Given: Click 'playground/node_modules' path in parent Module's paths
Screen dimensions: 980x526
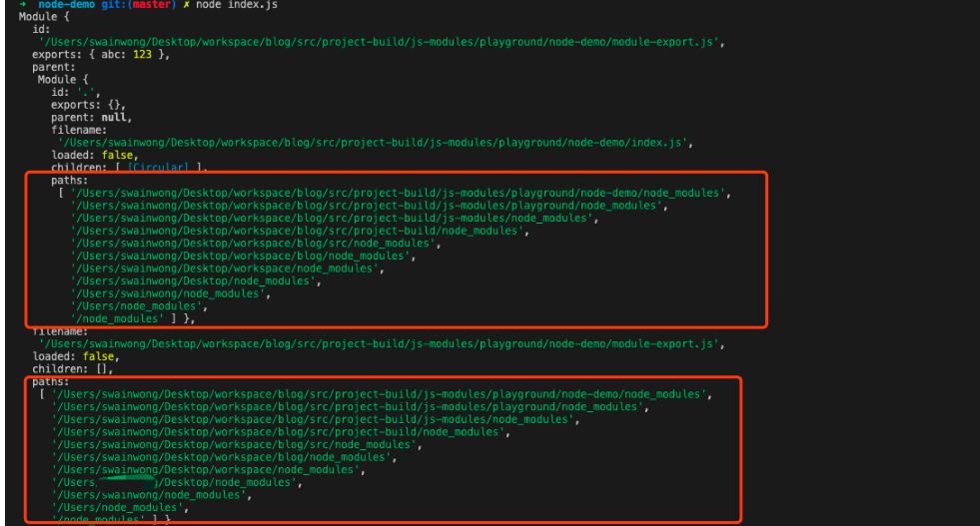Looking at the screenshot, I should click(370, 205).
